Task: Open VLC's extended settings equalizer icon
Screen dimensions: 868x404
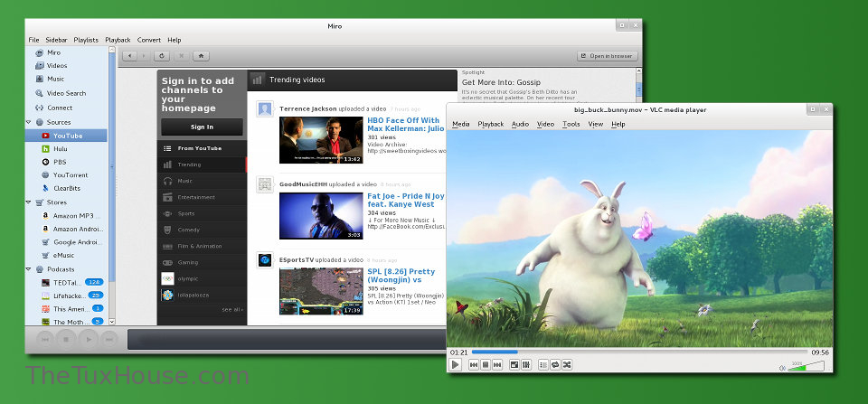Action: tap(526, 364)
